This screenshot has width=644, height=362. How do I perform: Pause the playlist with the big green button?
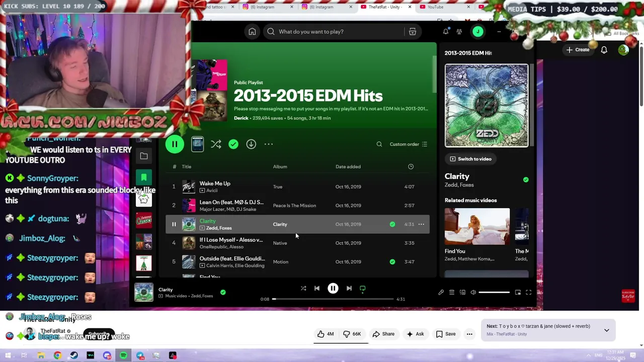point(175,144)
